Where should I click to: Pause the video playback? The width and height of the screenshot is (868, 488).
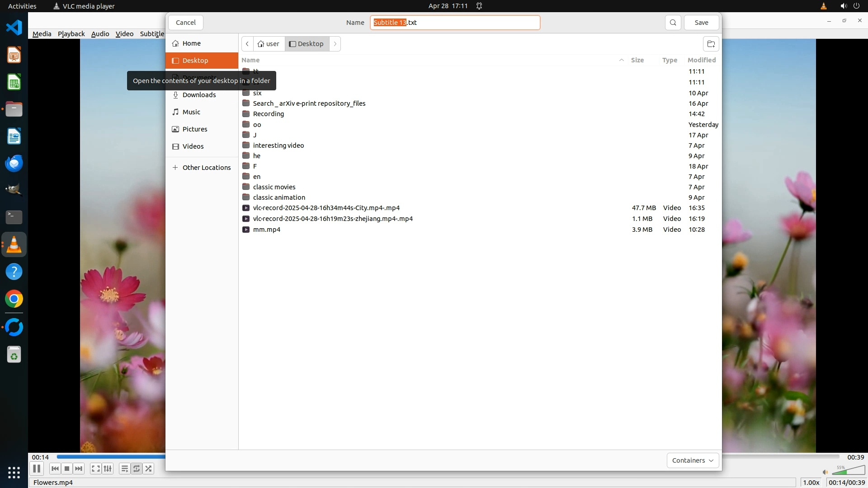point(37,469)
